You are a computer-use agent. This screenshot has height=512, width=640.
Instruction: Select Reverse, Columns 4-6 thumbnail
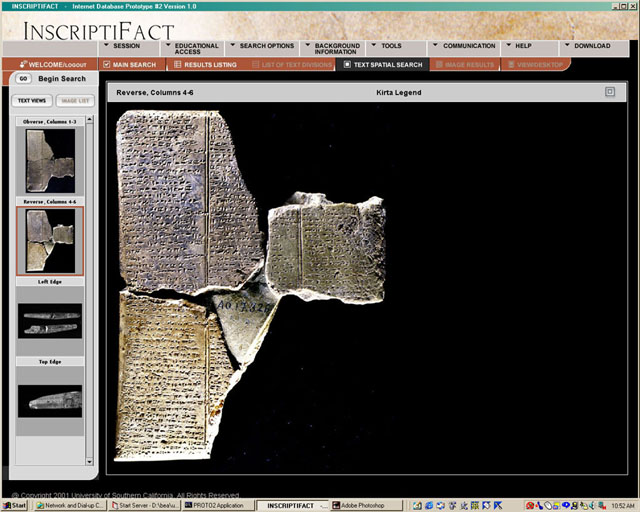pyautogui.click(x=50, y=240)
